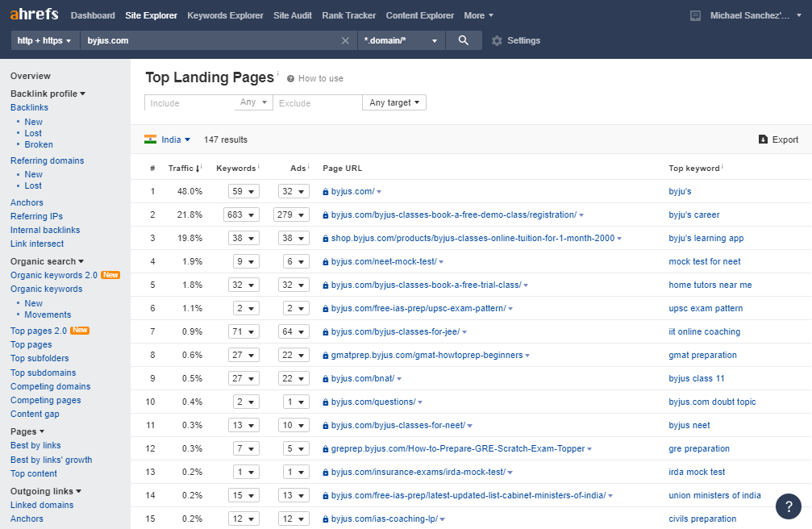The width and height of the screenshot is (812, 529).
Task: Open the *.domain/* mode dropdown
Action: (x=401, y=40)
